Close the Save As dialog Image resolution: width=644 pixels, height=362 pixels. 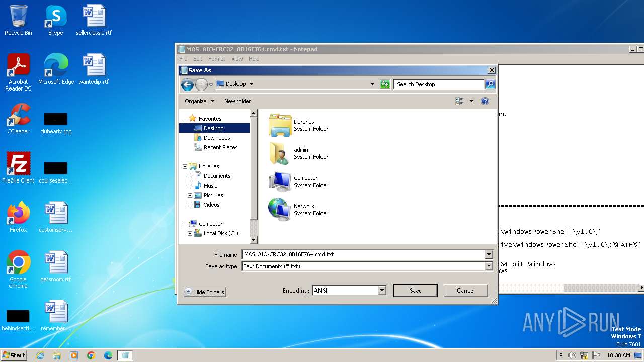(x=492, y=70)
